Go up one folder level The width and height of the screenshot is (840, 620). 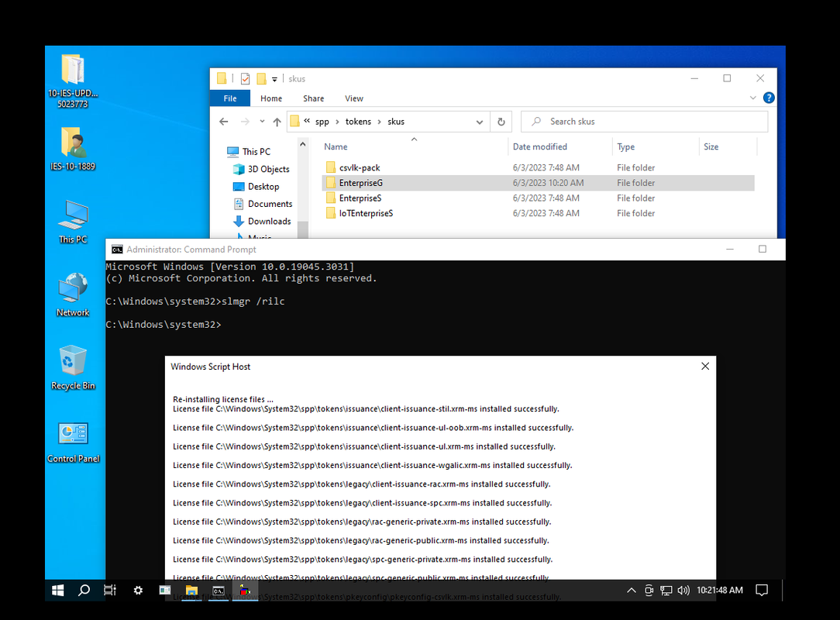(277, 122)
